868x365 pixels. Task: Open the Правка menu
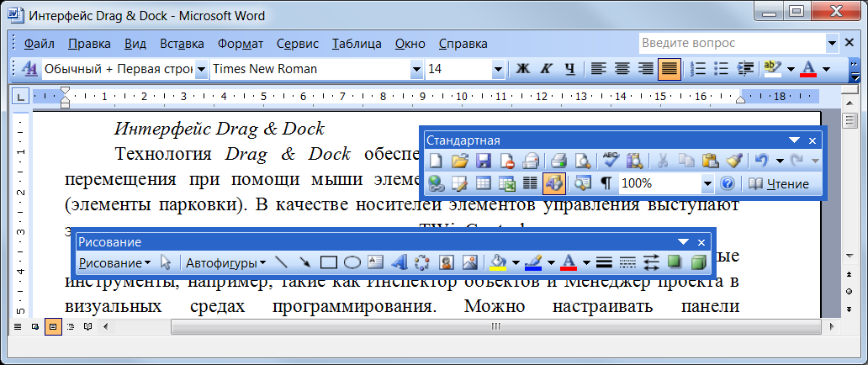(89, 44)
